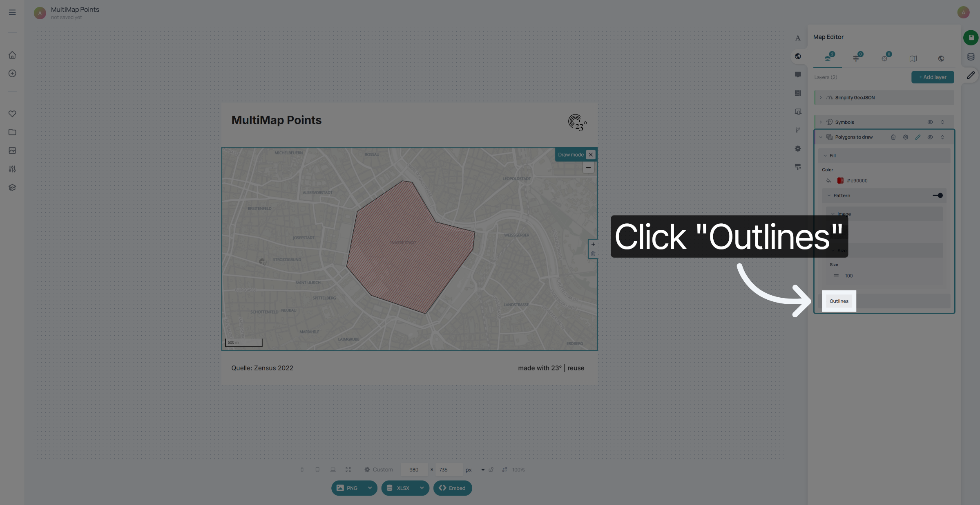Open the XLSX export dropdown arrow
Image resolution: width=980 pixels, height=505 pixels.
coord(422,488)
